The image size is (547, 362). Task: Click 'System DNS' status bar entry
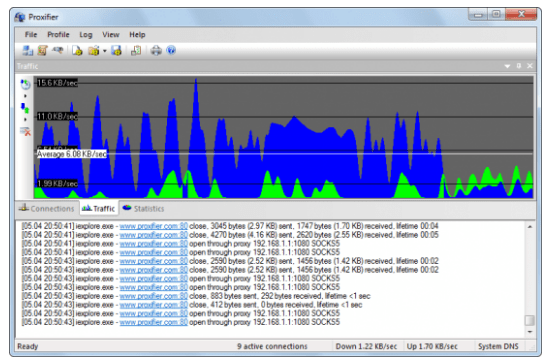(498, 346)
